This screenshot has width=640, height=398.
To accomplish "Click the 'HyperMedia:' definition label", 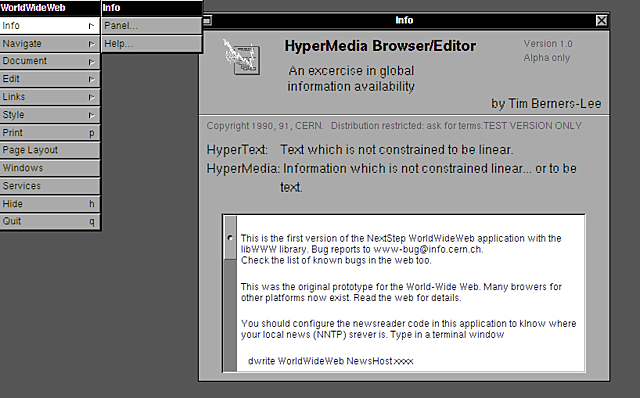I will coord(243,169).
